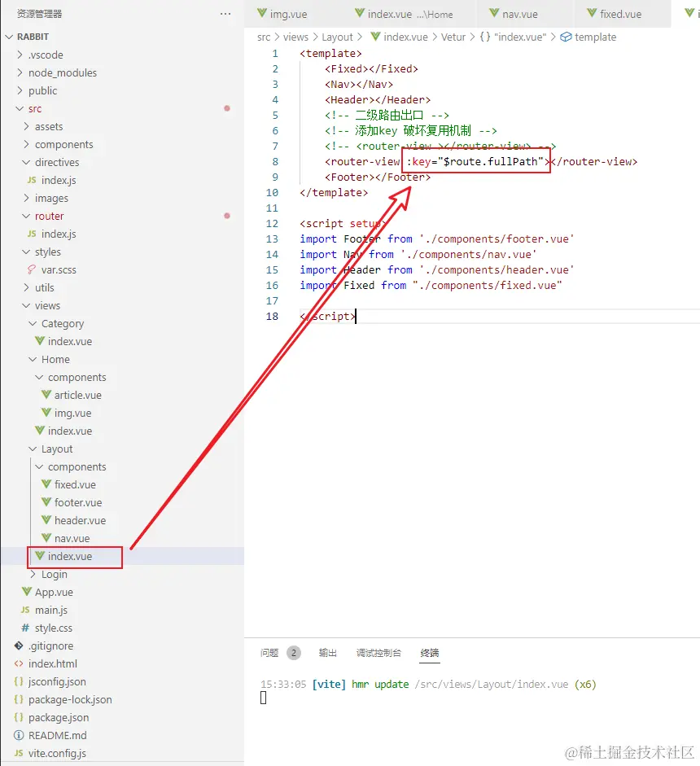The width and height of the screenshot is (700, 766).
Task: Expand the public folder
Action: (x=20, y=90)
